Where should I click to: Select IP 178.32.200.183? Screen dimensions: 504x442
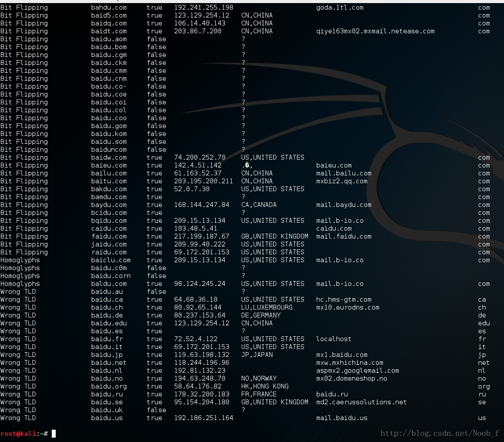tap(201, 394)
